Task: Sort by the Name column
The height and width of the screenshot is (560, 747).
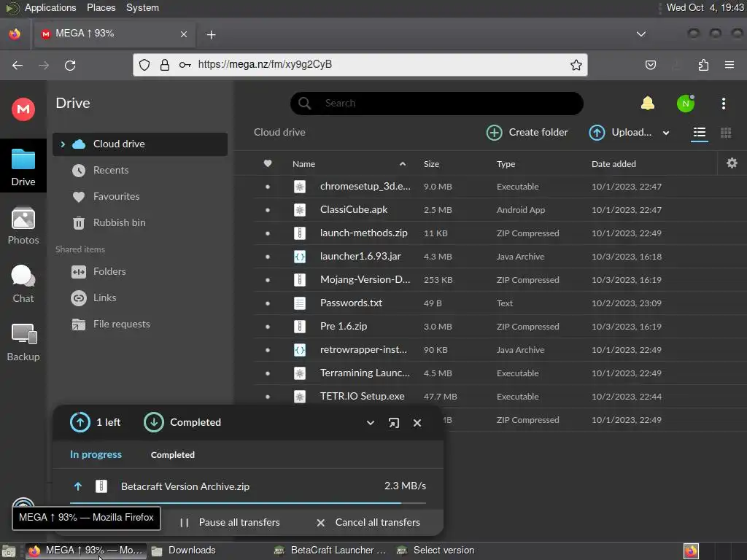Action: [x=303, y=164]
